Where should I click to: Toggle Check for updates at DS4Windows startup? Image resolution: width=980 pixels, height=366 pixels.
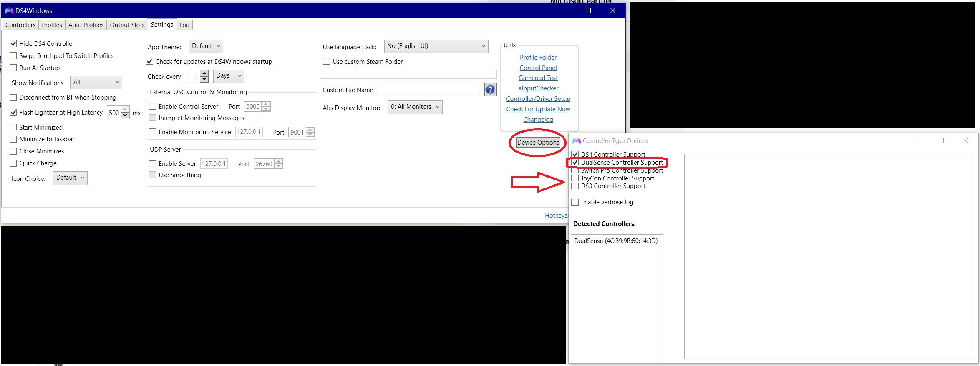click(x=149, y=62)
